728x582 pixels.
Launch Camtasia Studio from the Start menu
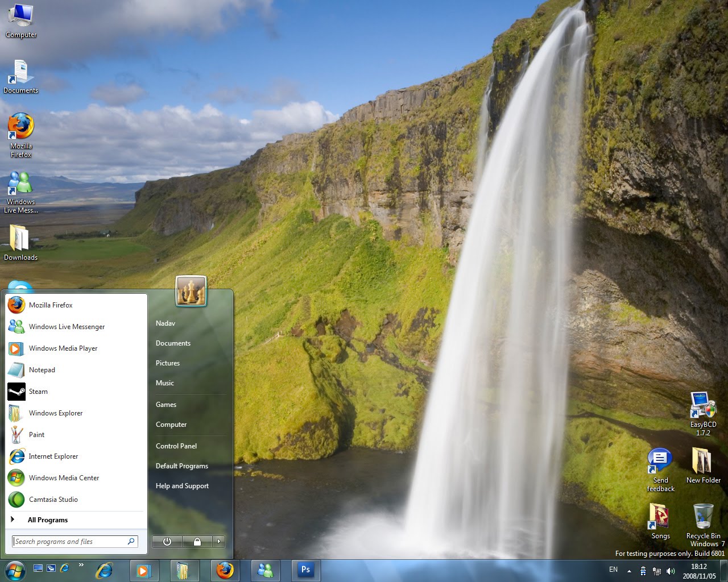76,500
